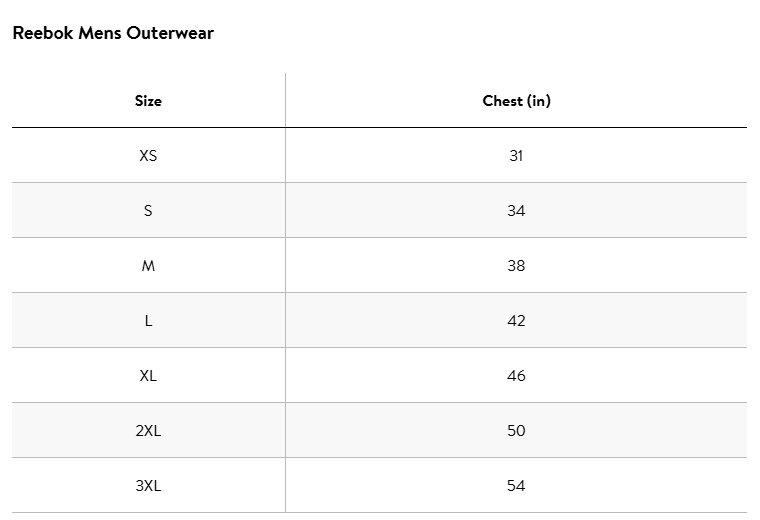Pick chest measurement value 42

click(x=516, y=321)
